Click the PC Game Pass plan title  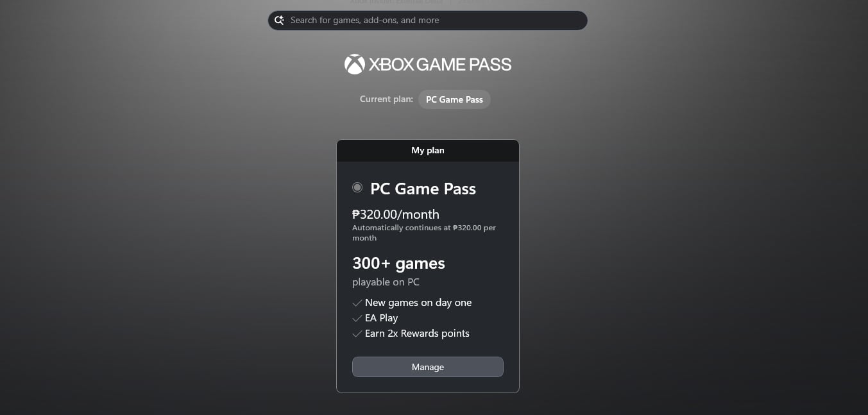point(423,189)
